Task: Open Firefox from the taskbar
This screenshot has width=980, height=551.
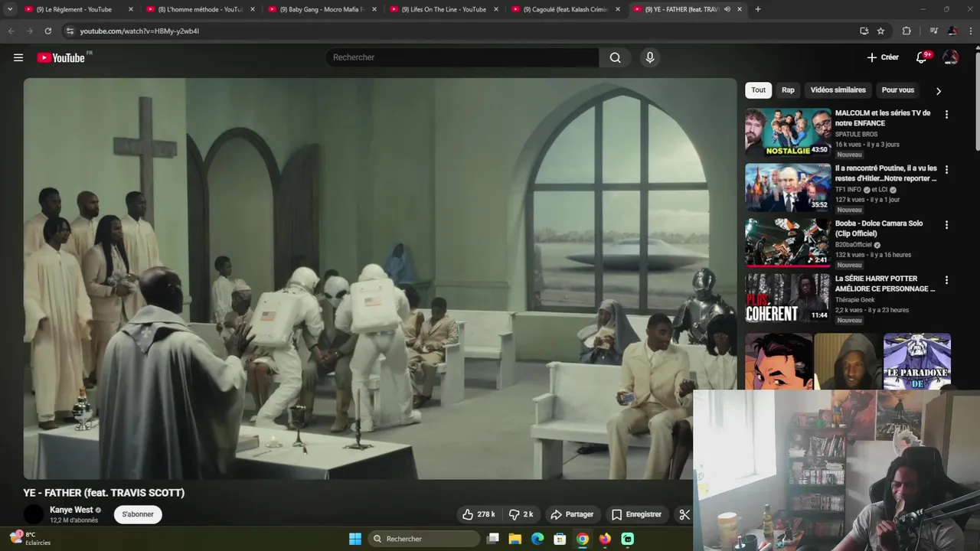Action: click(605, 539)
